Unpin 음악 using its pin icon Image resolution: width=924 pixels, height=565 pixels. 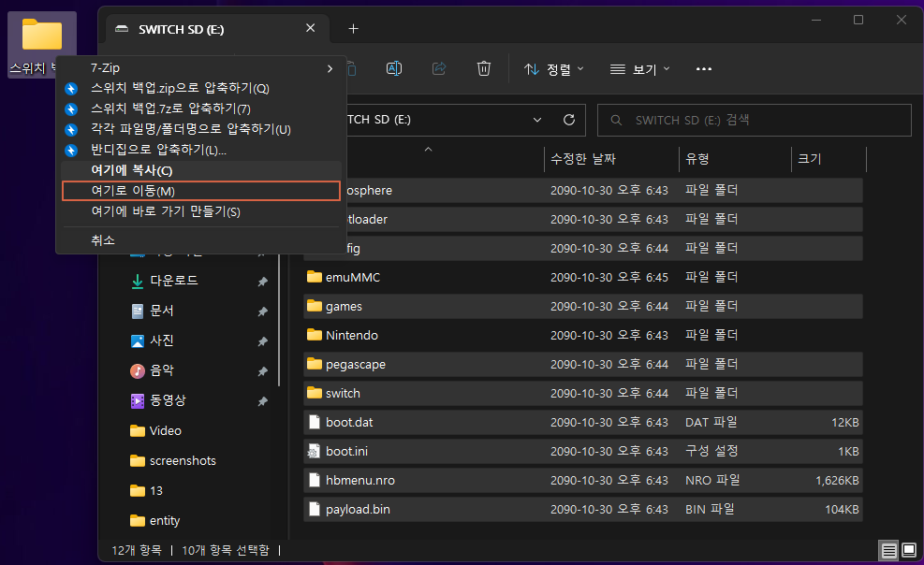click(x=263, y=372)
